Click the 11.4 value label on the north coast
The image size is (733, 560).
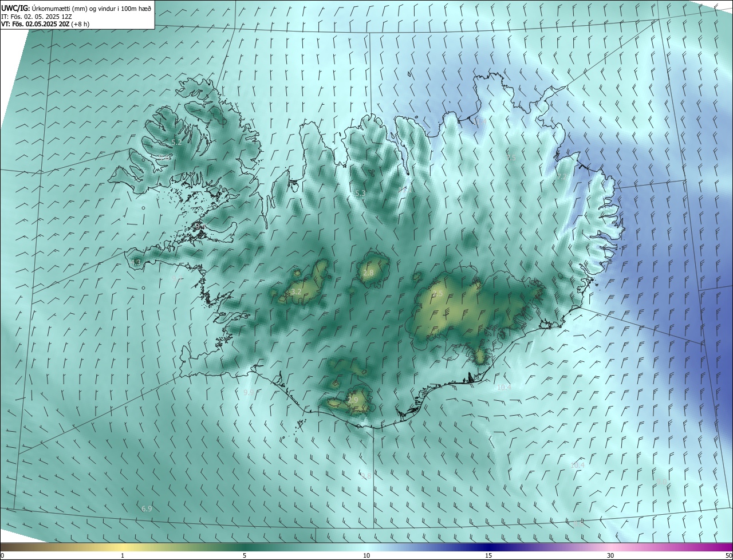tap(479, 122)
